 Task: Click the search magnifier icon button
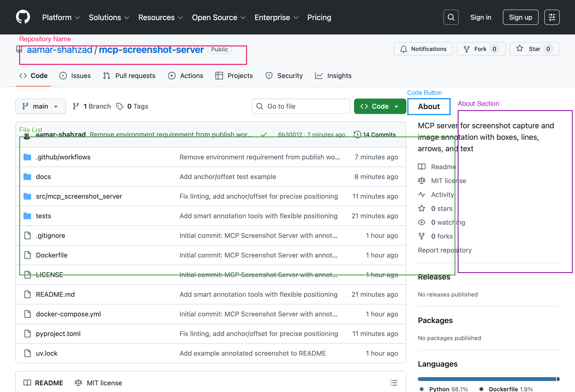tap(451, 17)
